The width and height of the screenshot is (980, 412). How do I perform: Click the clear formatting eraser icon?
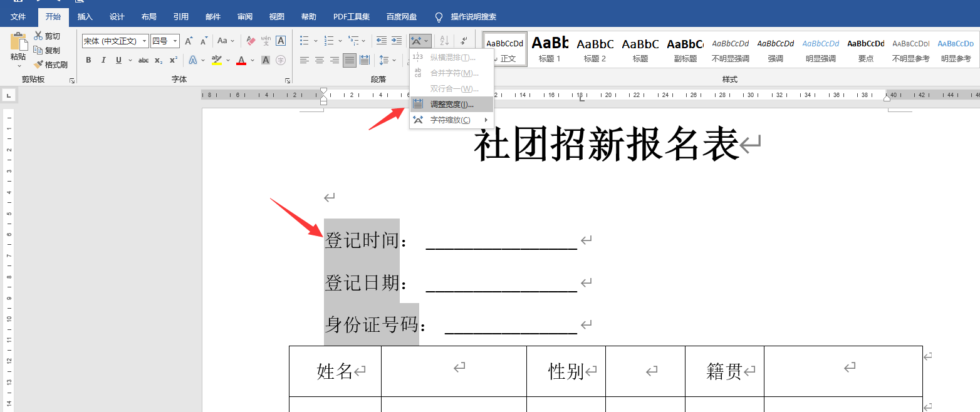[251, 41]
